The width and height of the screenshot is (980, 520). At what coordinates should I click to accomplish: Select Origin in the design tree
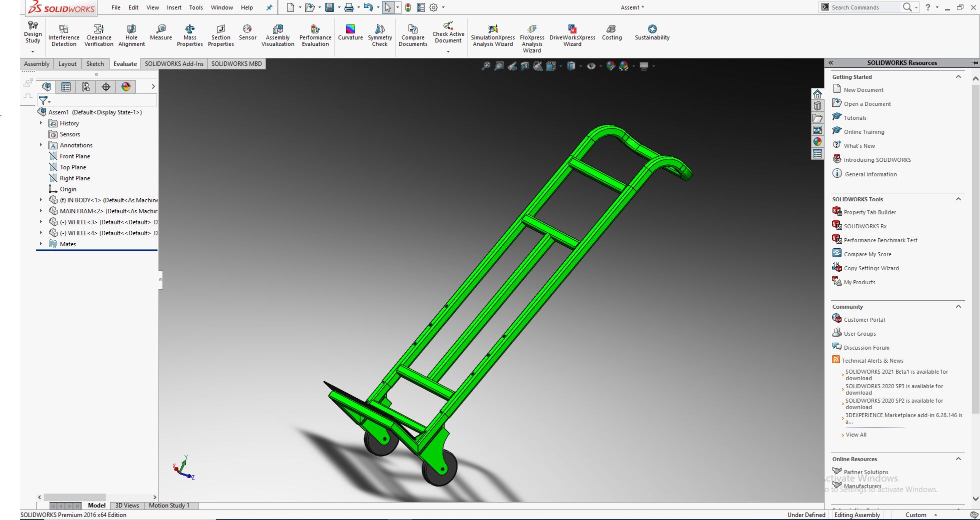coord(68,189)
